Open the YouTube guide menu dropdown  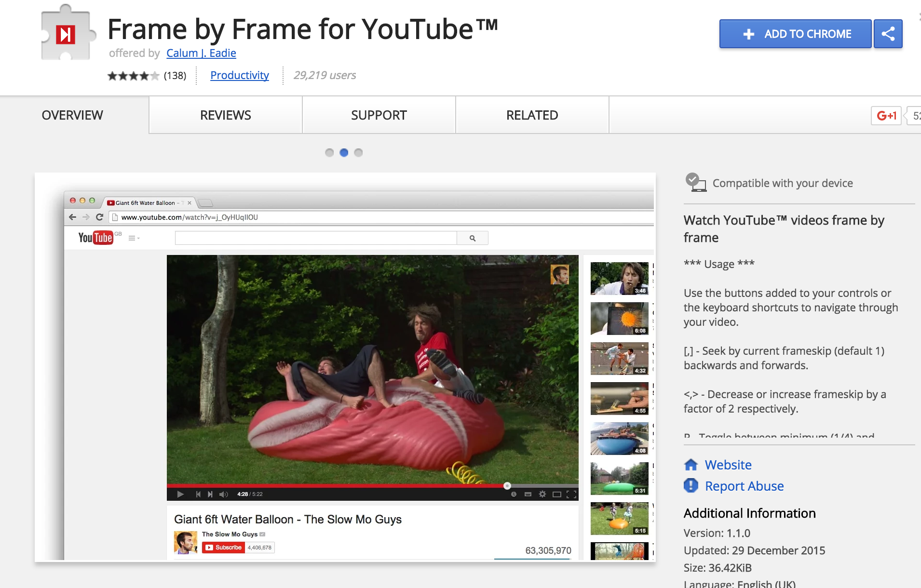coord(134,238)
